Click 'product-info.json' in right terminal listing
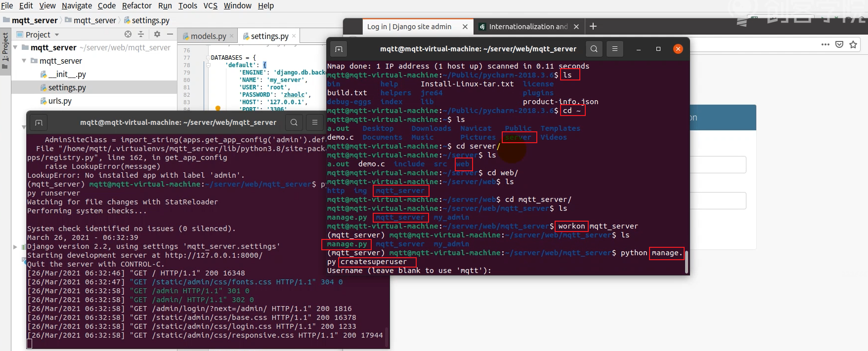This screenshot has width=868, height=351. 561,102
